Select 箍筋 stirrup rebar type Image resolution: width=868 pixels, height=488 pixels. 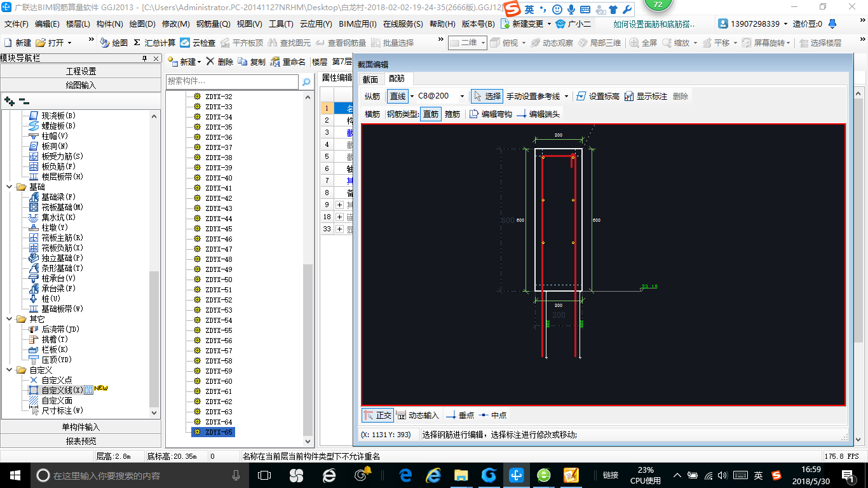pos(452,114)
